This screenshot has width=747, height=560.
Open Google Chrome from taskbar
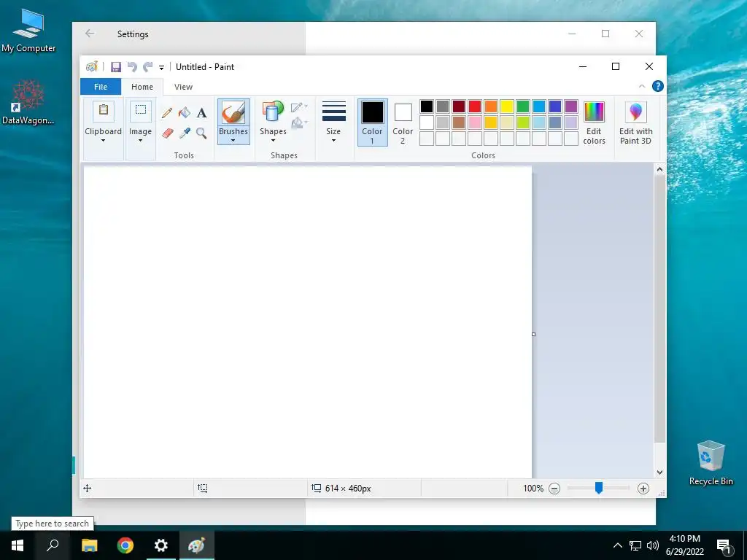[x=125, y=545]
